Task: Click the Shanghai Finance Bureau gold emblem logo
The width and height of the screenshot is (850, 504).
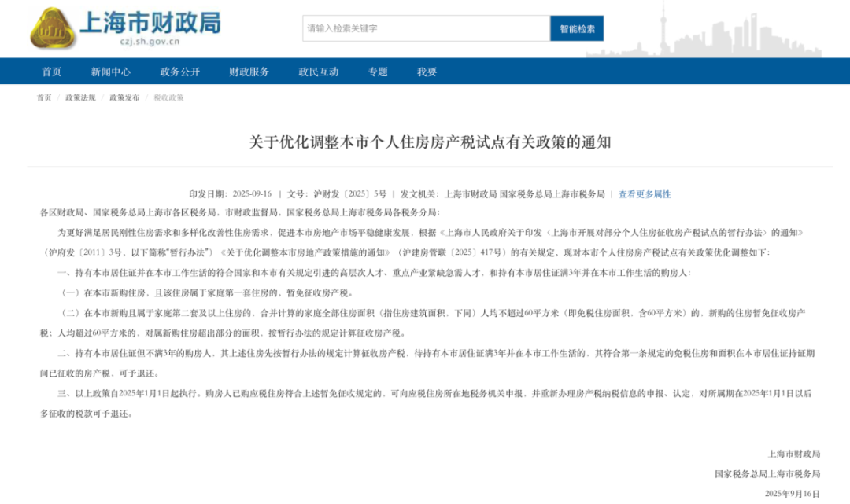Action: (53, 28)
